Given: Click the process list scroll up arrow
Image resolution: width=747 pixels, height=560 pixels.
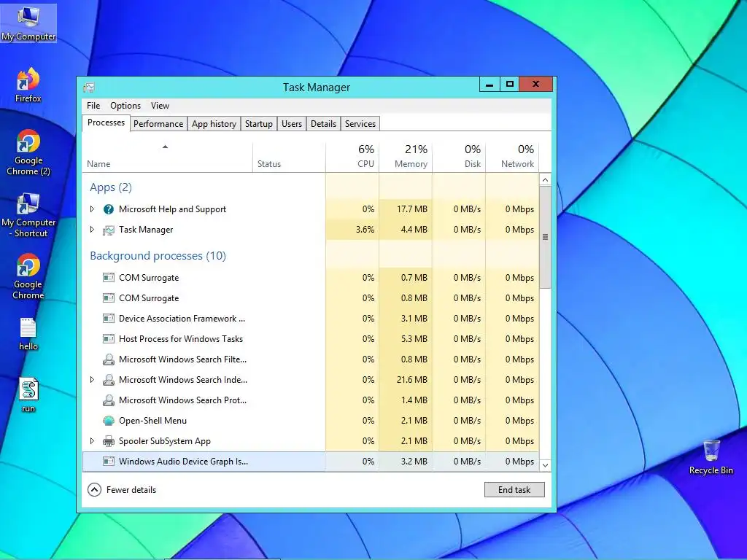Looking at the screenshot, I should 545,179.
